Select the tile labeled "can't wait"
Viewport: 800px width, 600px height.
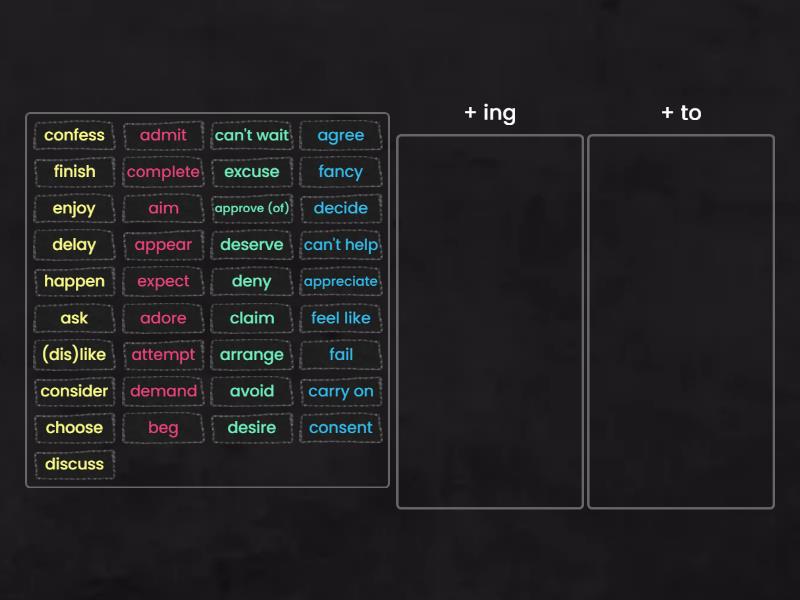point(251,135)
